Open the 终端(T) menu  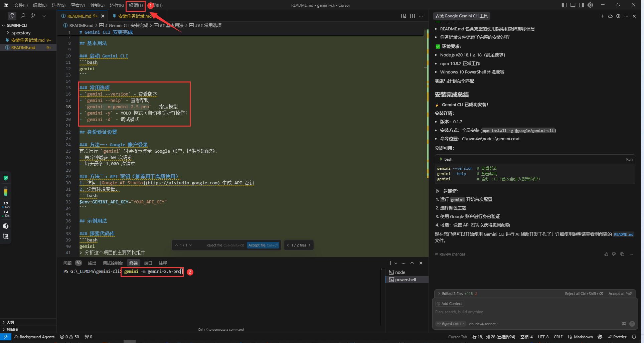click(136, 5)
